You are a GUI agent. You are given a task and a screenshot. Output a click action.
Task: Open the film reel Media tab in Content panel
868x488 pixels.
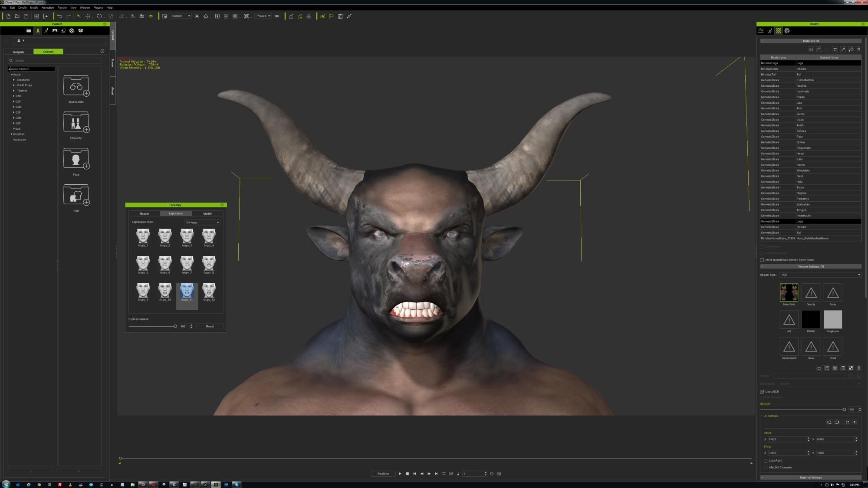pos(72,30)
